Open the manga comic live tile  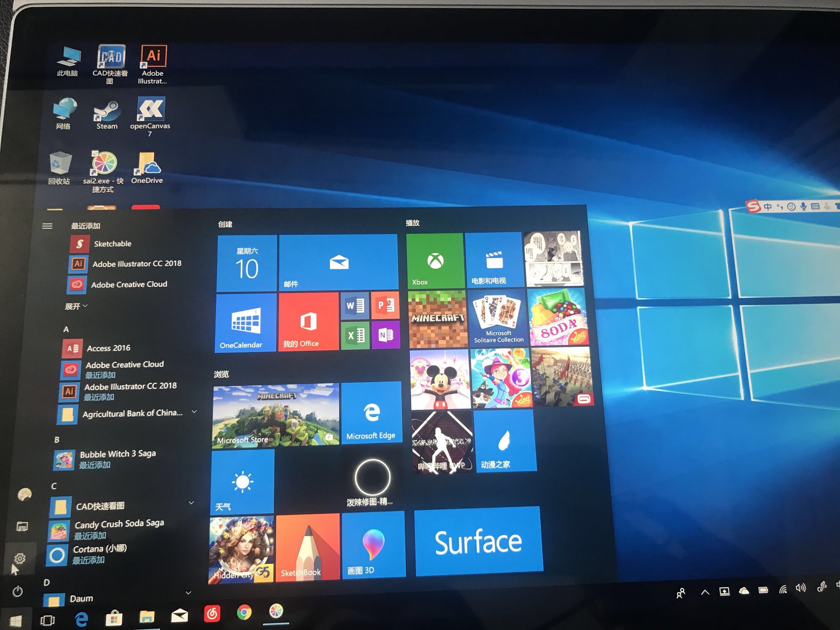click(553, 258)
